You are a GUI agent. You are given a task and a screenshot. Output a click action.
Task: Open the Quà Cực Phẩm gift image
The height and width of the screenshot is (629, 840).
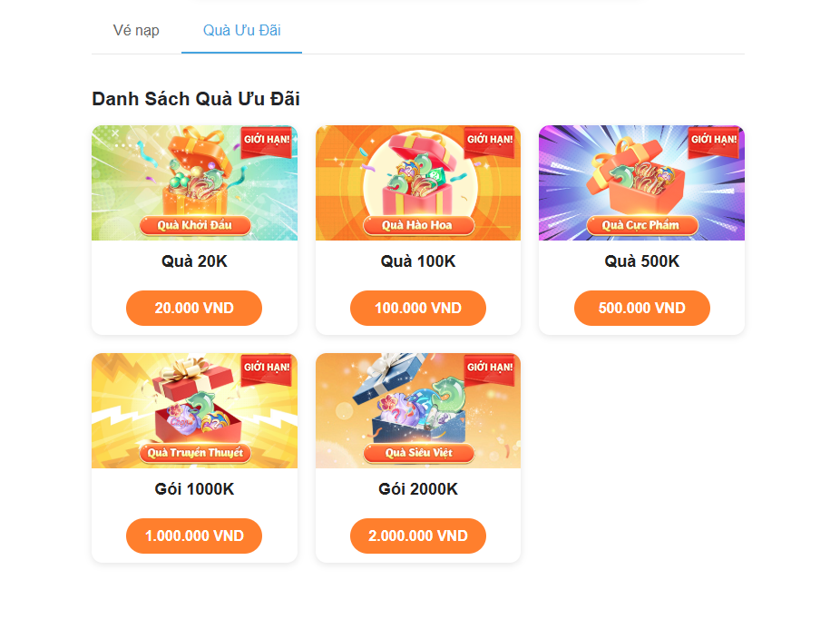point(641,182)
